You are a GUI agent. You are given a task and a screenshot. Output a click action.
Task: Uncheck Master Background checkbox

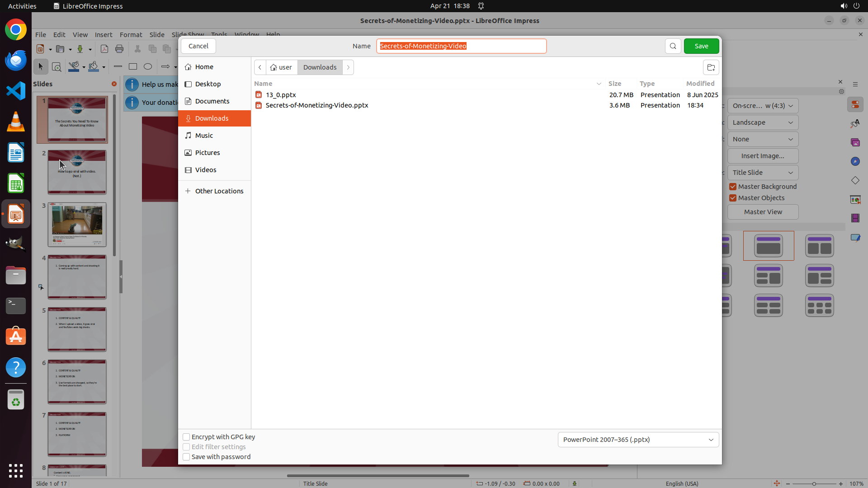733,187
